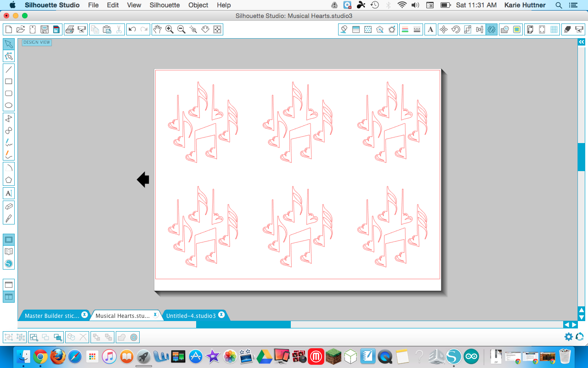
Task: Close the Master Builder stickers tab
Action: pyautogui.click(x=84, y=315)
